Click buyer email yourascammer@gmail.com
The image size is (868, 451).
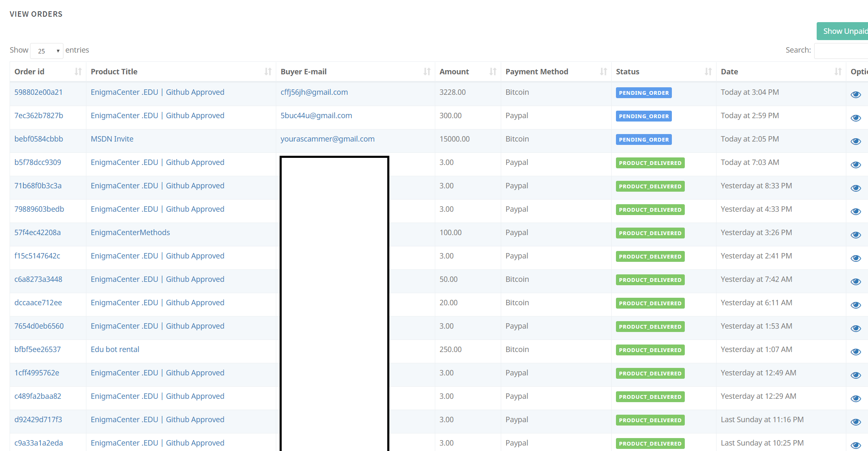[x=328, y=139]
